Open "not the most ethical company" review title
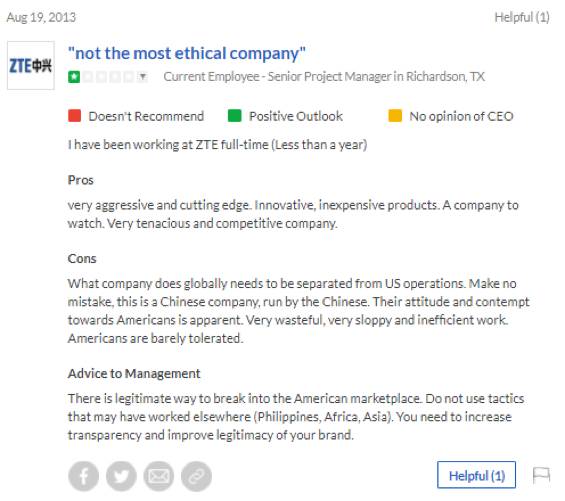 pyautogui.click(x=187, y=53)
